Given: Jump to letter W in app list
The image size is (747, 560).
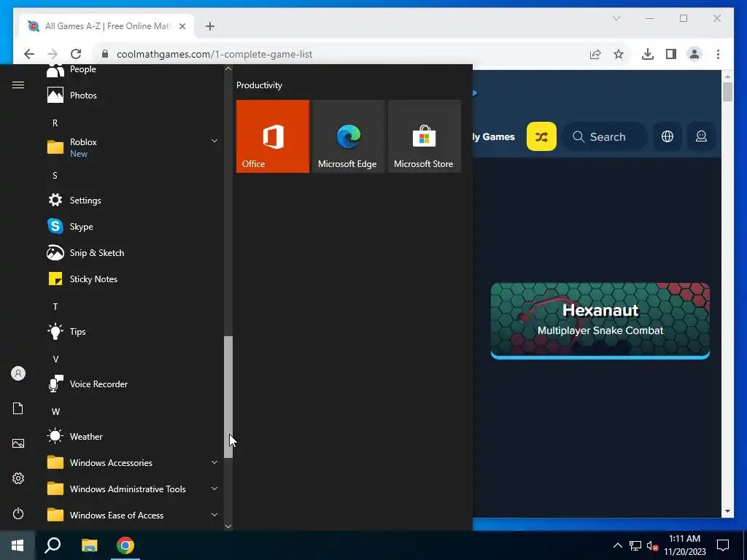Looking at the screenshot, I should [x=55, y=411].
